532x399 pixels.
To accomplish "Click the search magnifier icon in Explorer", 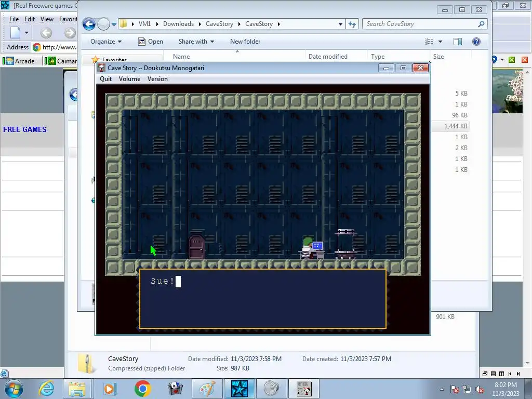I will point(481,24).
